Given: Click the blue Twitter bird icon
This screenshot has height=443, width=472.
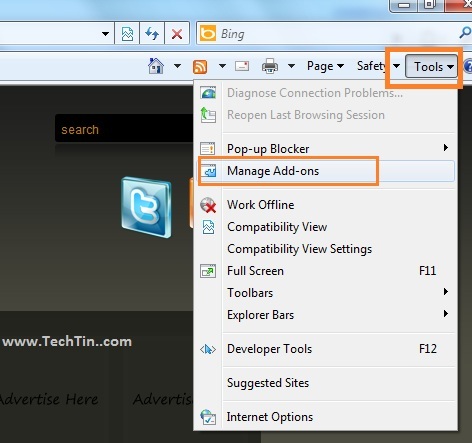Looking at the screenshot, I should 146,207.
